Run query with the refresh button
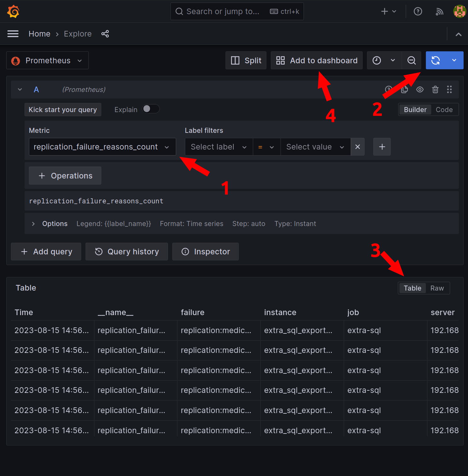The width and height of the screenshot is (468, 476). 436,60
